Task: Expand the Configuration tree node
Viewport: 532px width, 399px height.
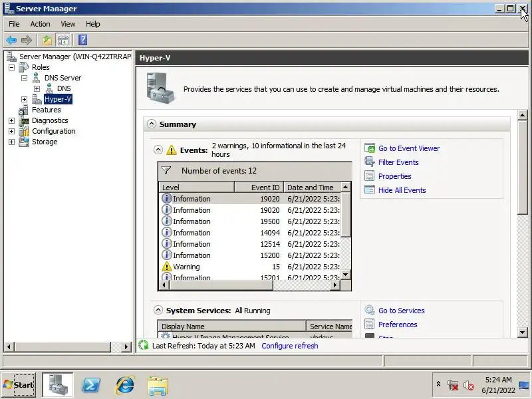Action: (11, 131)
